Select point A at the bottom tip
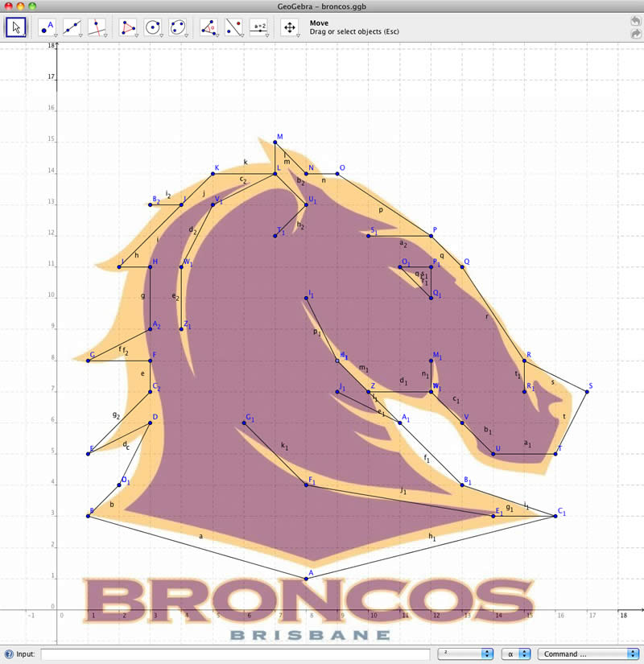 click(x=307, y=579)
